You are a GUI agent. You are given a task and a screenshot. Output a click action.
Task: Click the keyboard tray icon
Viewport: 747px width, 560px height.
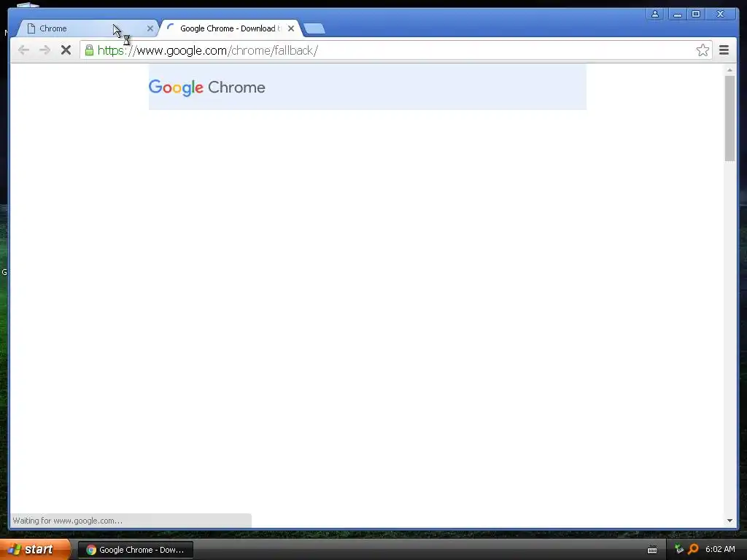pos(652,550)
